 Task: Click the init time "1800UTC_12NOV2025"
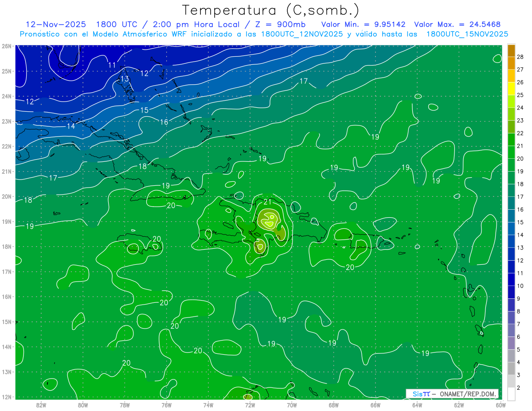(x=302, y=34)
